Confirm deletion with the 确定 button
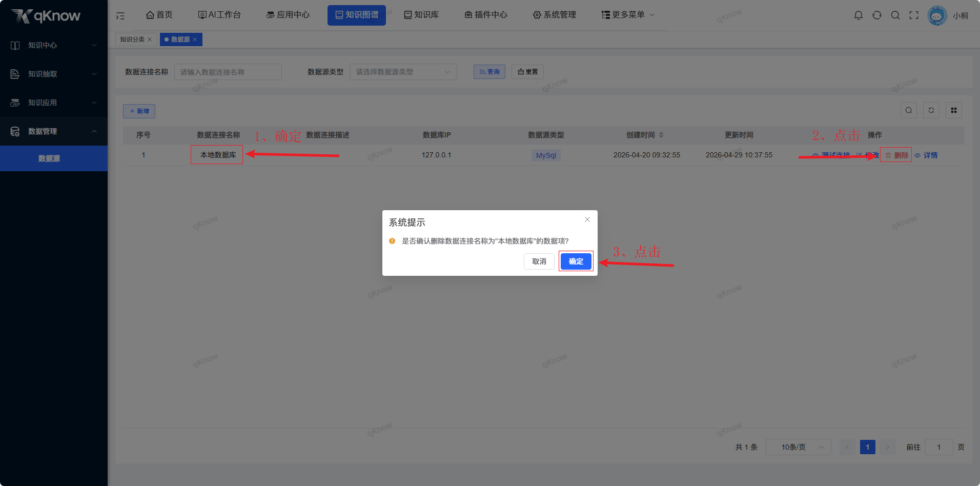The width and height of the screenshot is (980, 486). pos(576,261)
